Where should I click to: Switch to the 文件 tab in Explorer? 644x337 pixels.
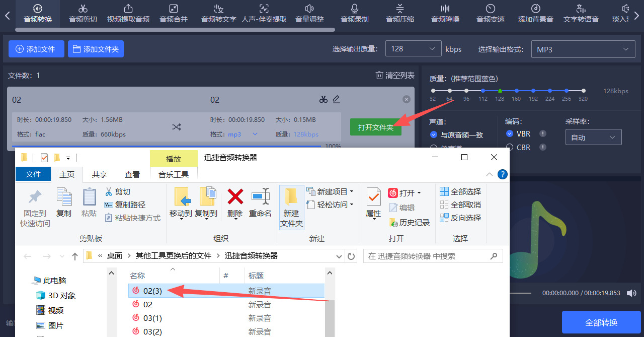pyautogui.click(x=33, y=174)
